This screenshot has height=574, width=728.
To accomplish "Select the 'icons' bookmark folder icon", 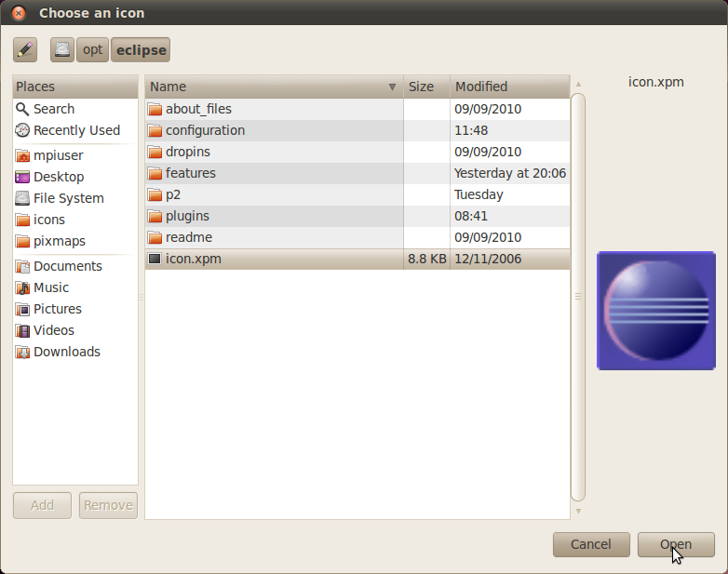I will [x=22, y=220].
